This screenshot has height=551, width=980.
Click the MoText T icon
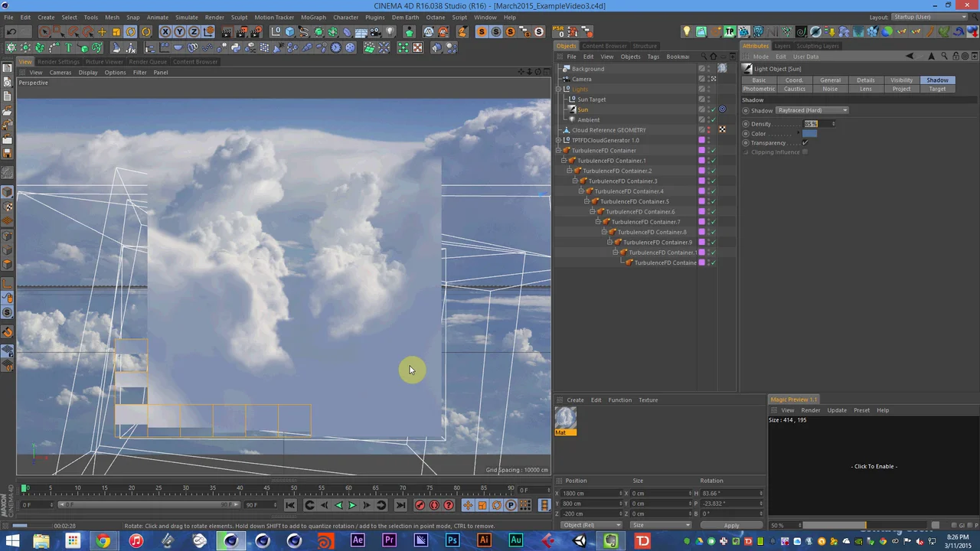pyautogui.click(x=68, y=47)
